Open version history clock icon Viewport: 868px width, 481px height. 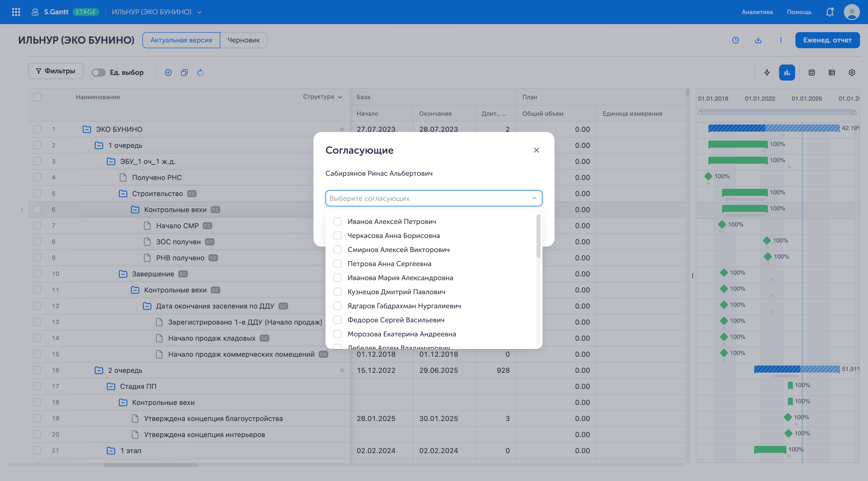point(736,40)
